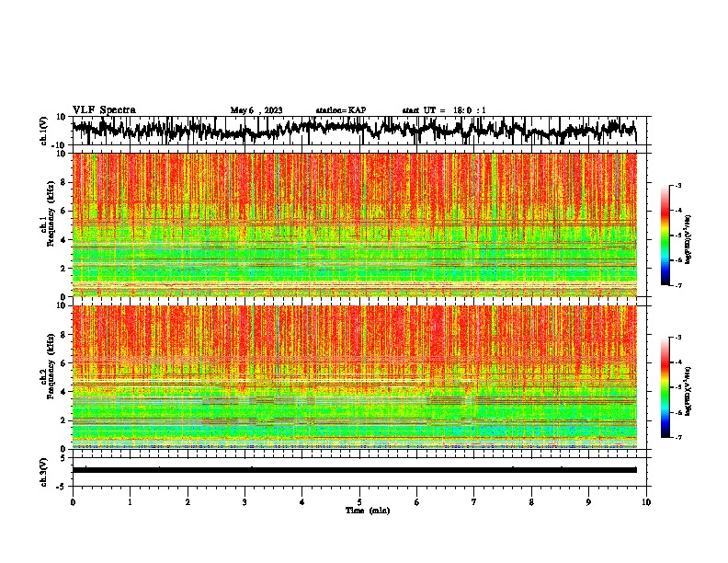Click the "-3" label atop ch.1 colorbar
The height and width of the screenshot is (563, 728).
(x=677, y=185)
